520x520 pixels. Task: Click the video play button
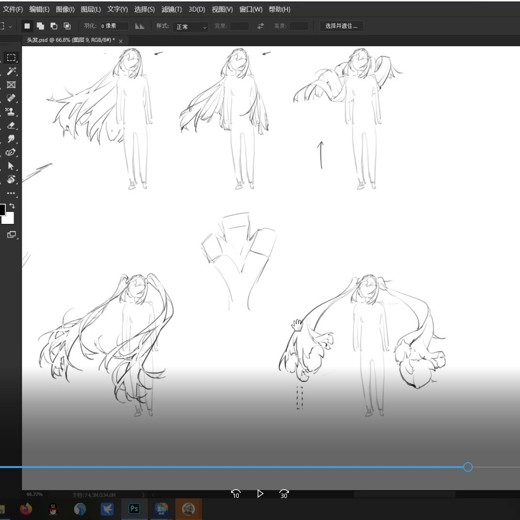click(260, 494)
